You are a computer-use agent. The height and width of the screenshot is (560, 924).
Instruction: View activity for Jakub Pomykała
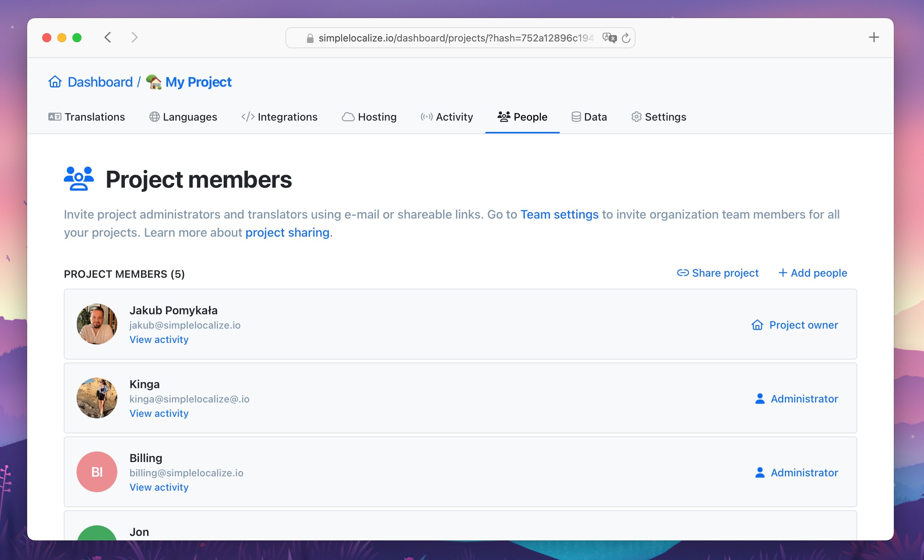pos(159,340)
